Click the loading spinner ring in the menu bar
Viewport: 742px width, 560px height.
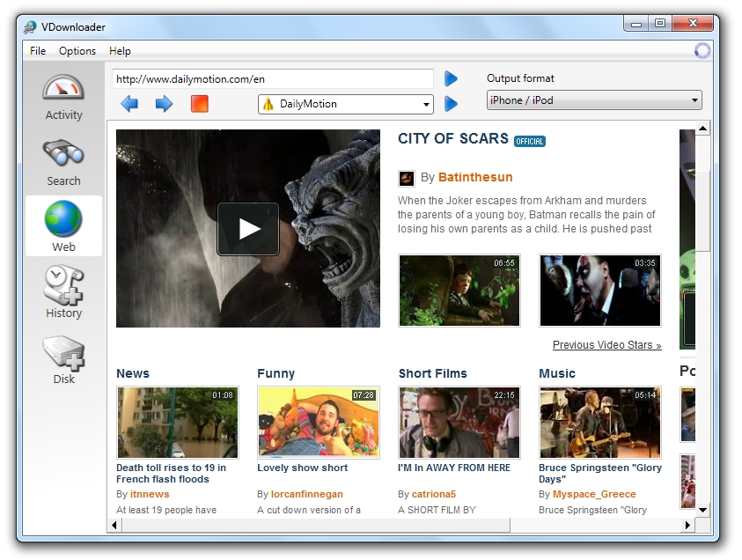pos(702,51)
